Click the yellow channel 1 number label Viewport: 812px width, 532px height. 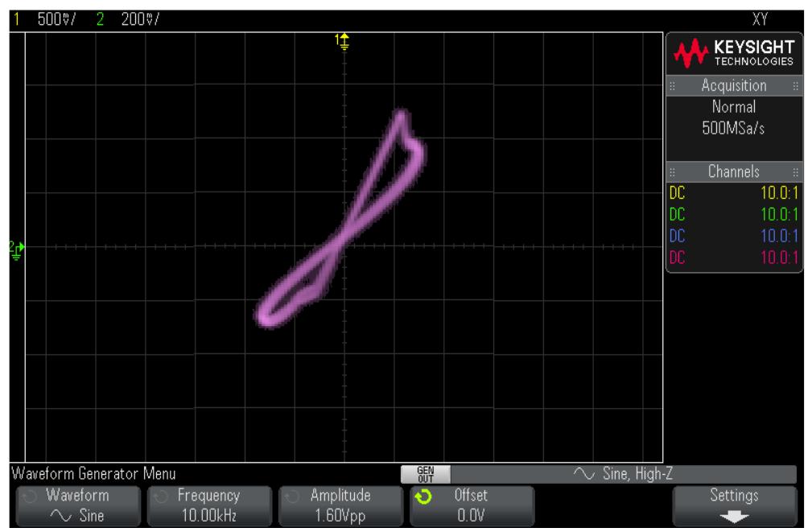[17, 19]
